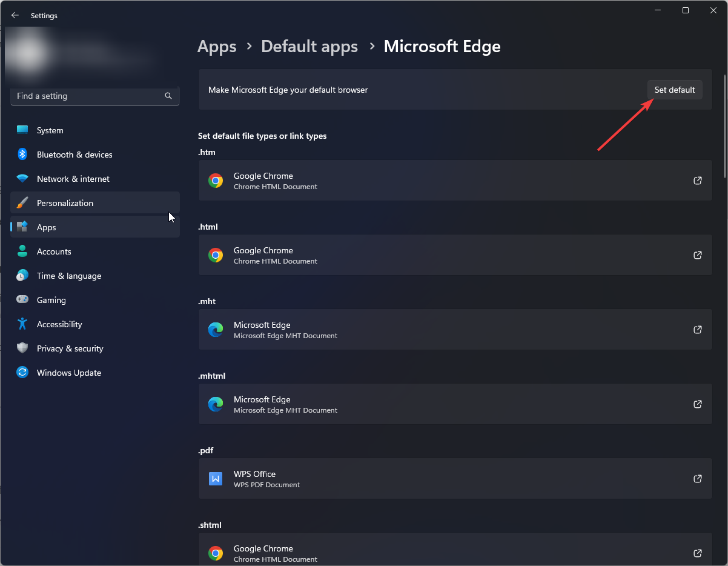The height and width of the screenshot is (566, 728).
Task: Open Time & language settings
Action: tap(95, 276)
